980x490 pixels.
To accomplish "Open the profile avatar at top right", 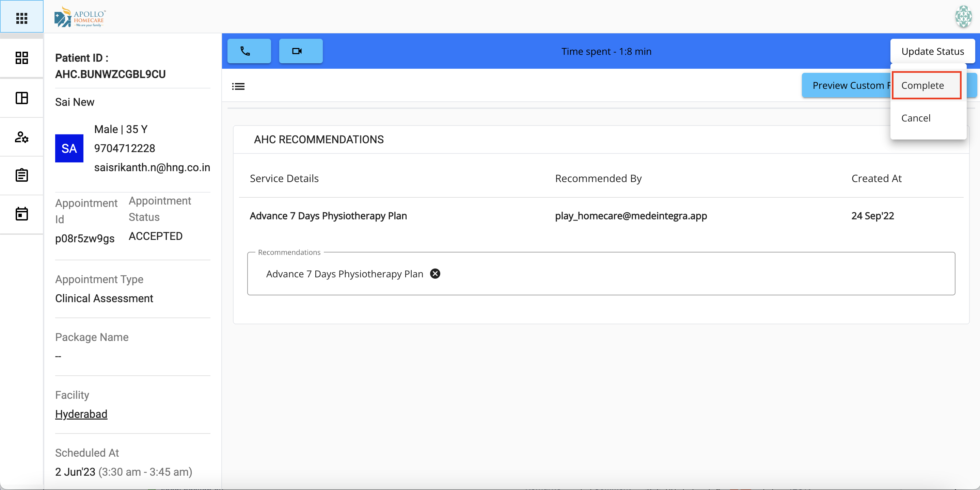I will [963, 17].
